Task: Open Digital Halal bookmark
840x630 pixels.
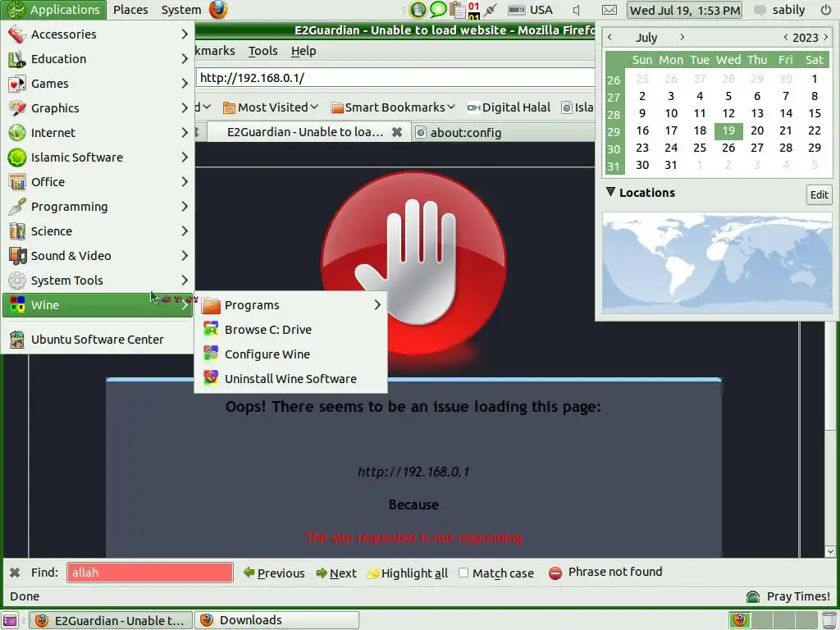Action: pyautogui.click(x=509, y=107)
